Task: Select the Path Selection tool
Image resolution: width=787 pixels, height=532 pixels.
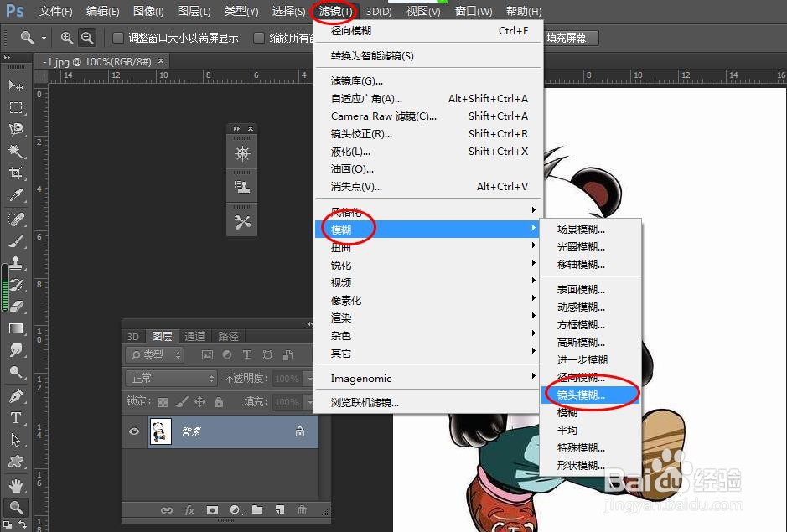Action: coord(16,440)
